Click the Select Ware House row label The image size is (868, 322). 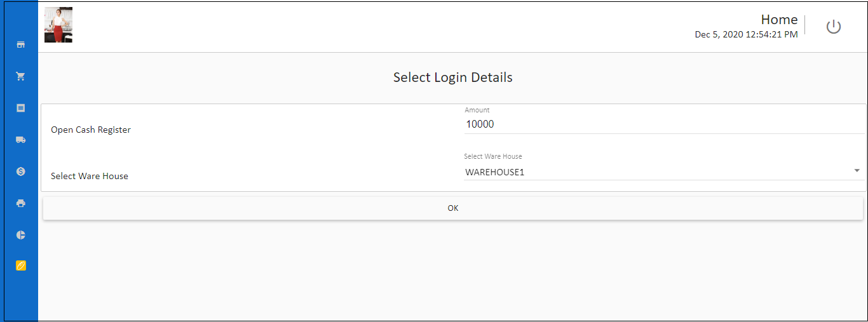pyautogui.click(x=90, y=176)
